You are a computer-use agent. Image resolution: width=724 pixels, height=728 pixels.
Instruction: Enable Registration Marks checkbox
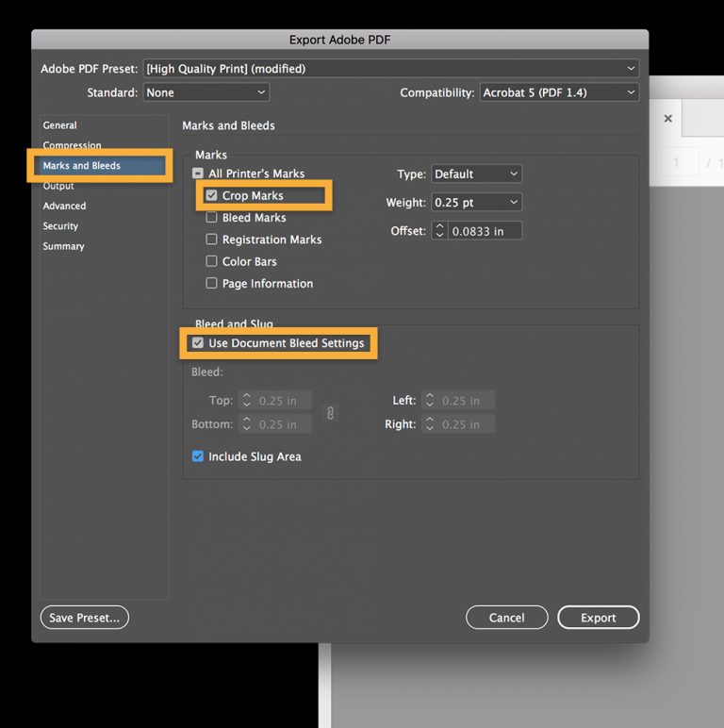(211, 240)
